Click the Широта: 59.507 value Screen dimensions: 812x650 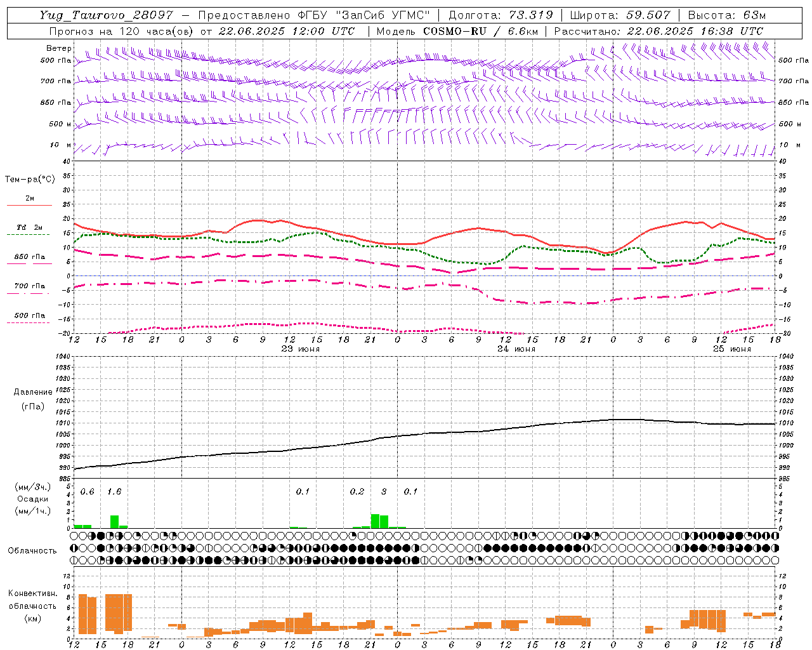click(x=620, y=15)
